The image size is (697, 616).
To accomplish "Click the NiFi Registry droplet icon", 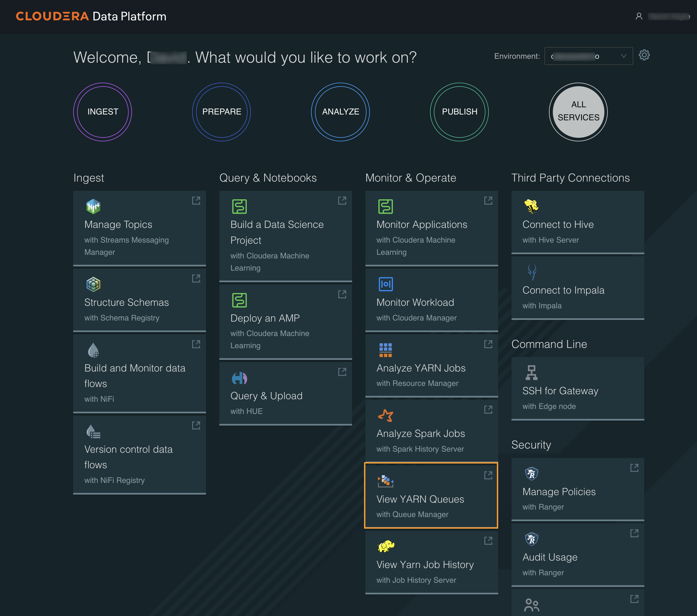I will click(x=93, y=431).
